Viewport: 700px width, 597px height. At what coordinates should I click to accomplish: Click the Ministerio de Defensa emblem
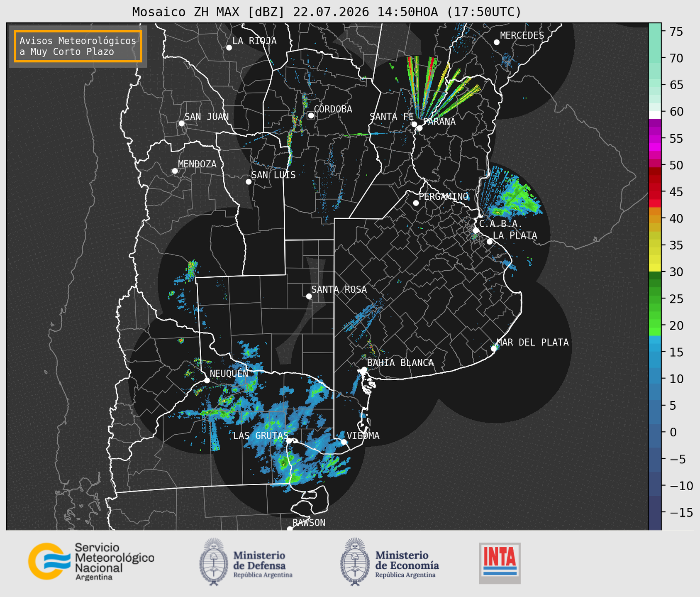[214, 562]
